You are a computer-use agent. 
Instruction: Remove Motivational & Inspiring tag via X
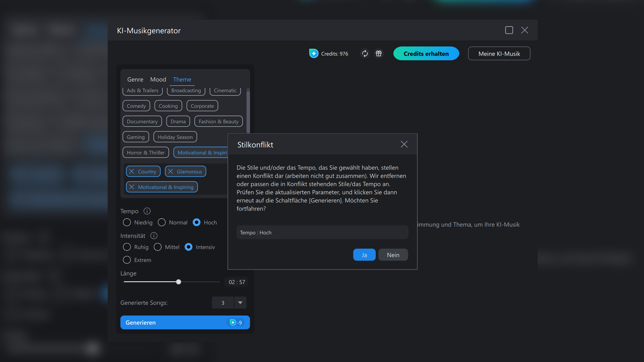(x=132, y=187)
